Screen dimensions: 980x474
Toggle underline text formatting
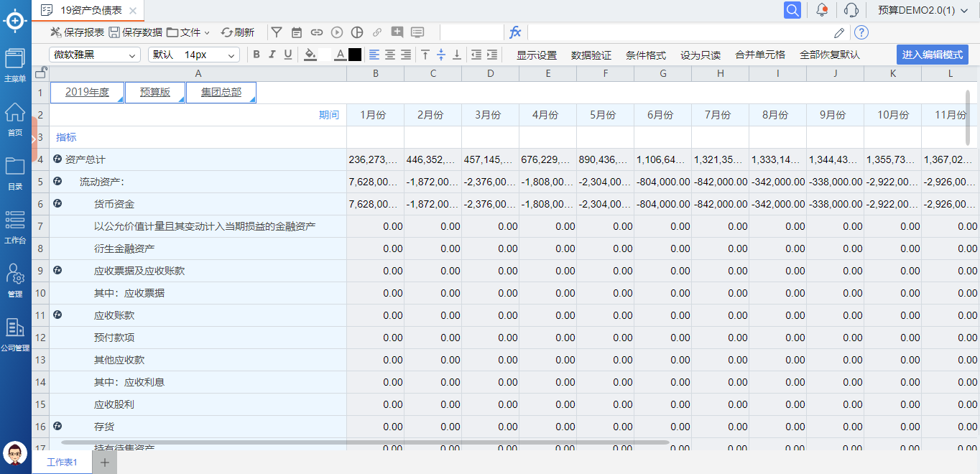point(288,55)
